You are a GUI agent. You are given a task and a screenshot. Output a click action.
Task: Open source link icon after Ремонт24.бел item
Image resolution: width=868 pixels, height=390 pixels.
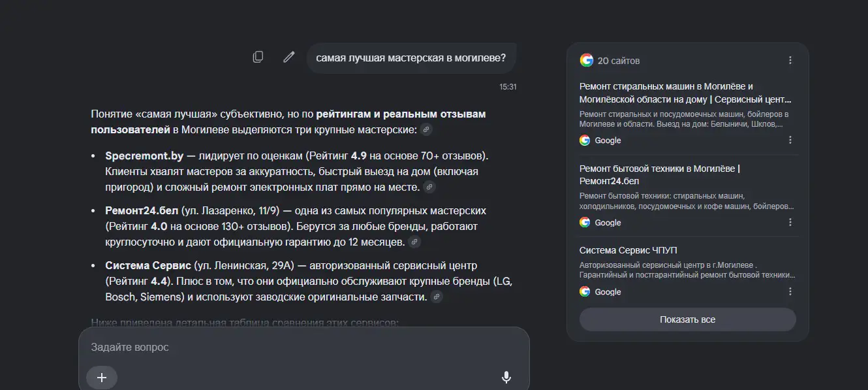(414, 242)
